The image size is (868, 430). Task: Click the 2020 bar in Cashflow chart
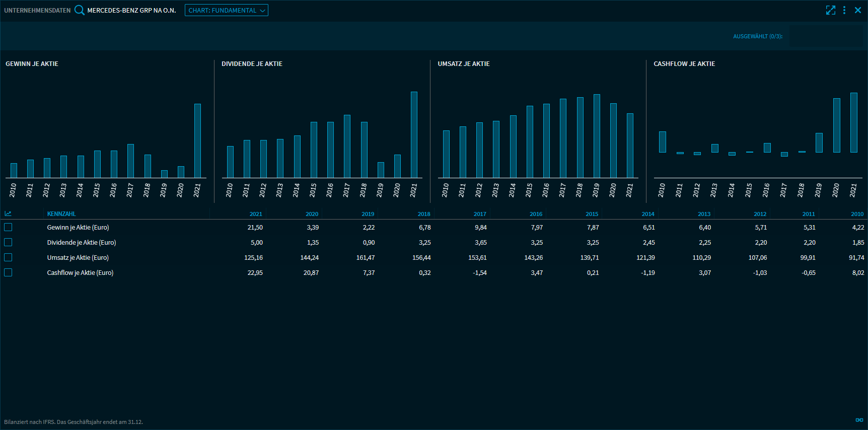point(837,125)
